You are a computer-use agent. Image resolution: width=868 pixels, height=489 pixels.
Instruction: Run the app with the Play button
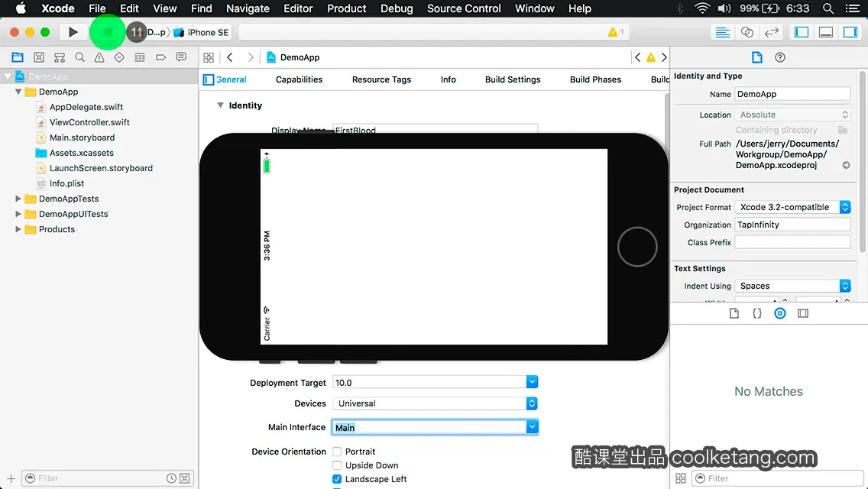73,32
